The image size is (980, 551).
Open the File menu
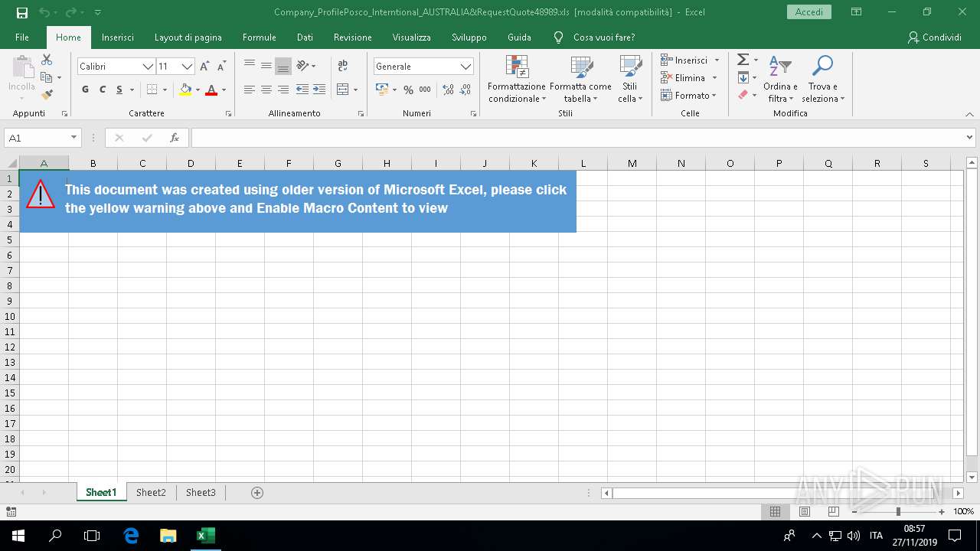[22, 37]
